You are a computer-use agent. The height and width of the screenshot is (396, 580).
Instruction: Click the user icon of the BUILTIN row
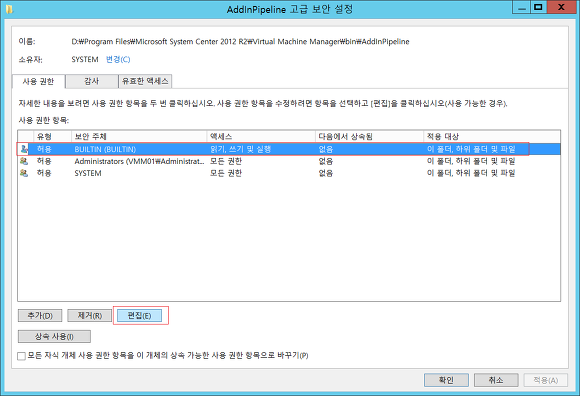coord(24,149)
